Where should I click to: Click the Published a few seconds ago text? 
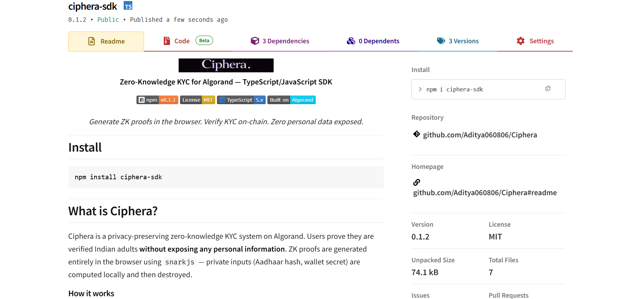pyautogui.click(x=179, y=20)
